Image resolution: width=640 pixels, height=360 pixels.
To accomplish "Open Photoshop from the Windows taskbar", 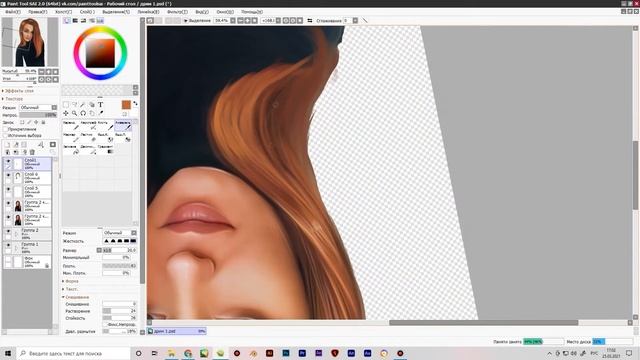I will point(286,353).
